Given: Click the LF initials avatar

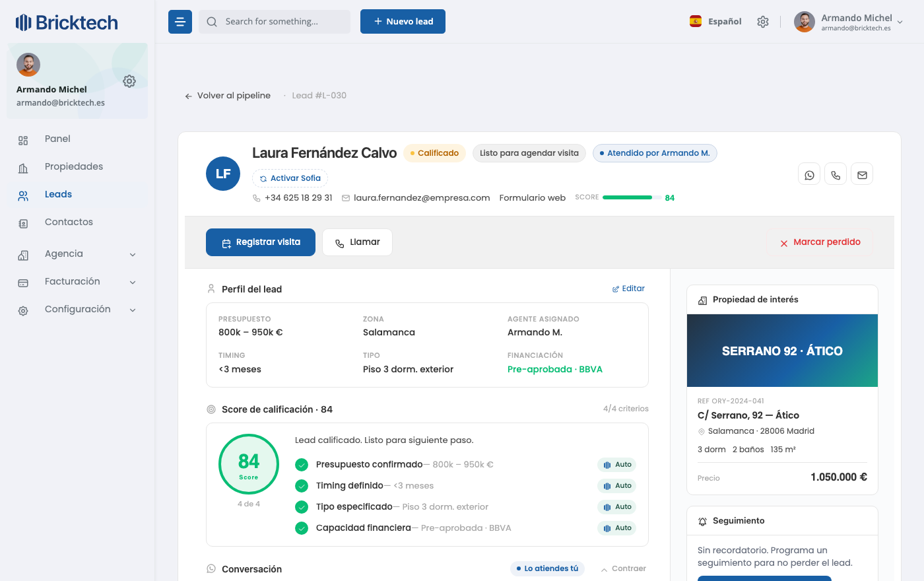Looking at the screenshot, I should [x=223, y=174].
